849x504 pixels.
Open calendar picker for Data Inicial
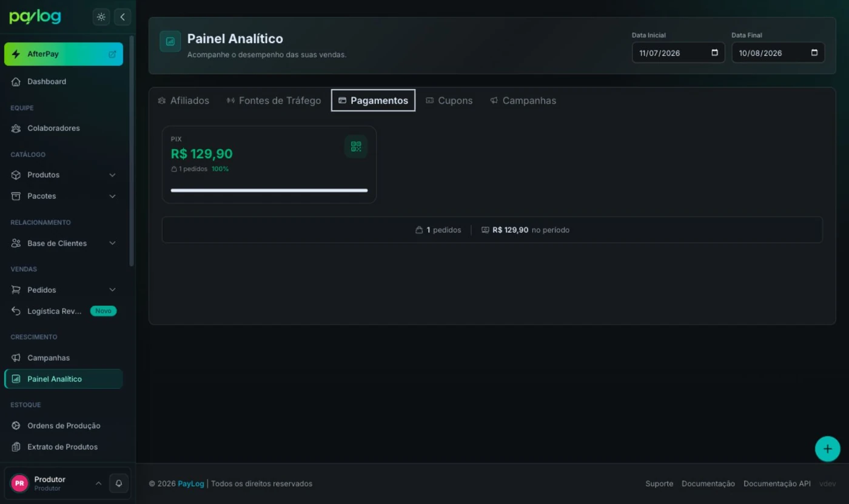click(x=714, y=53)
